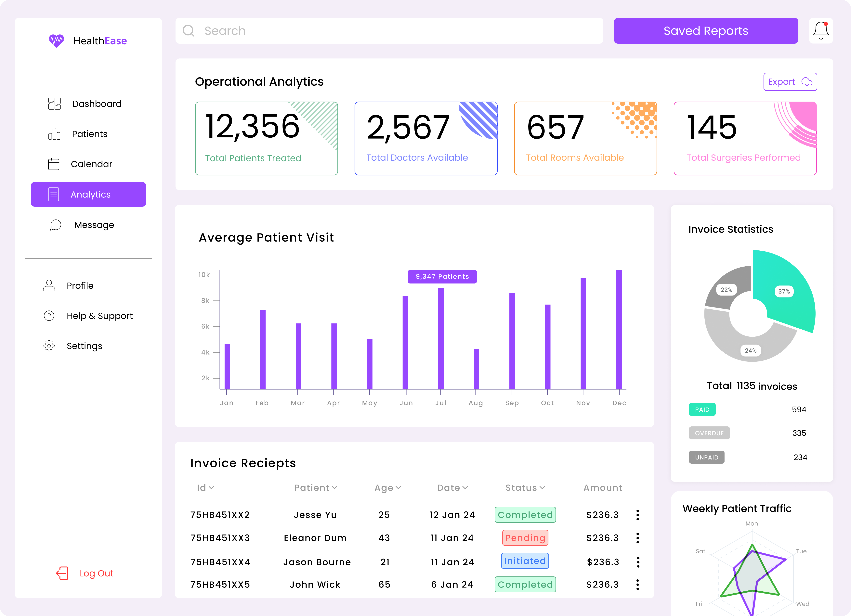Click the Saved Reports button
The width and height of the screenshot is (851, 616).
706,31
